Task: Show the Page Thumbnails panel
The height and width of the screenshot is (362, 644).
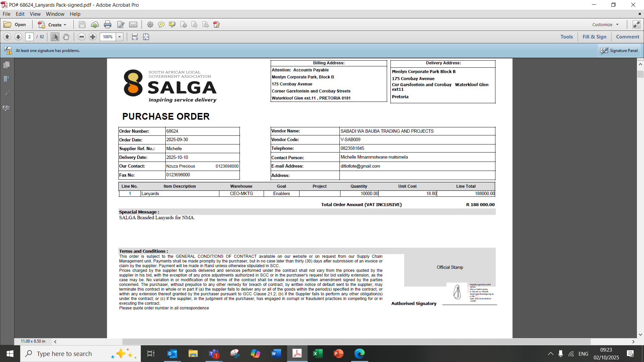Action: tap(6, 65)
